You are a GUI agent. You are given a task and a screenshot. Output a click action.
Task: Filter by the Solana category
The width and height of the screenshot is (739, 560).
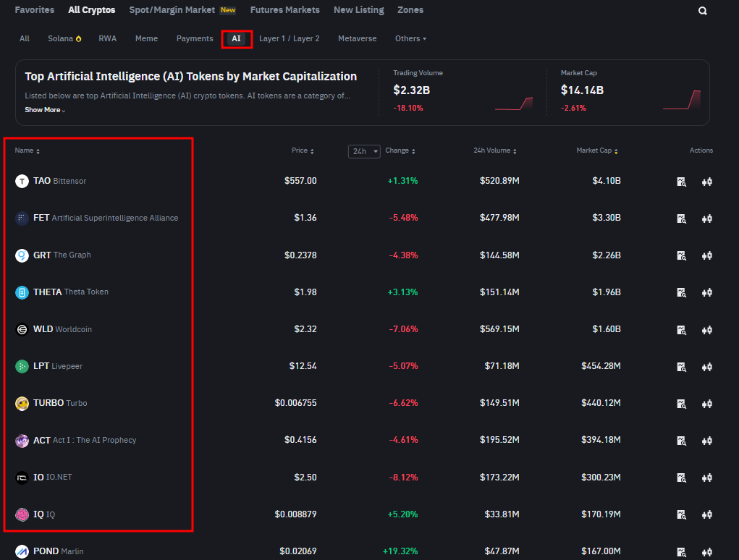tap(64, 38)
